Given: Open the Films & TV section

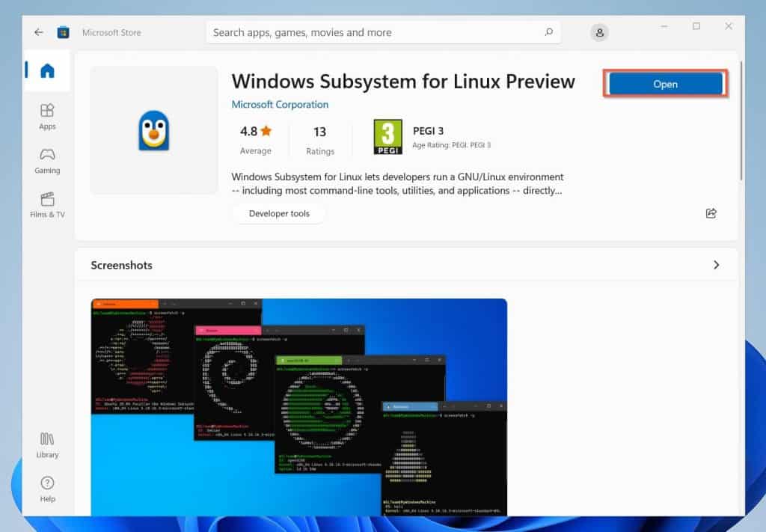Looking at the screenshot, I should tap(47, 205).
